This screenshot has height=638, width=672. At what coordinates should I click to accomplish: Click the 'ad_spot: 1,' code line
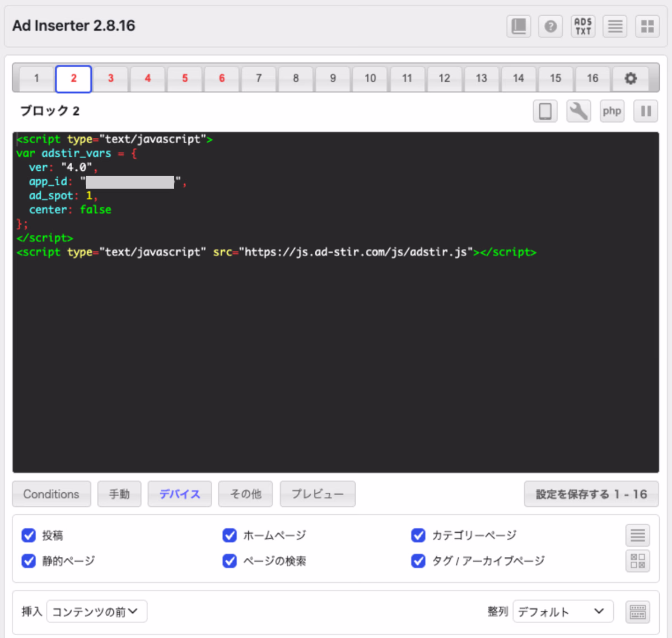63,196
